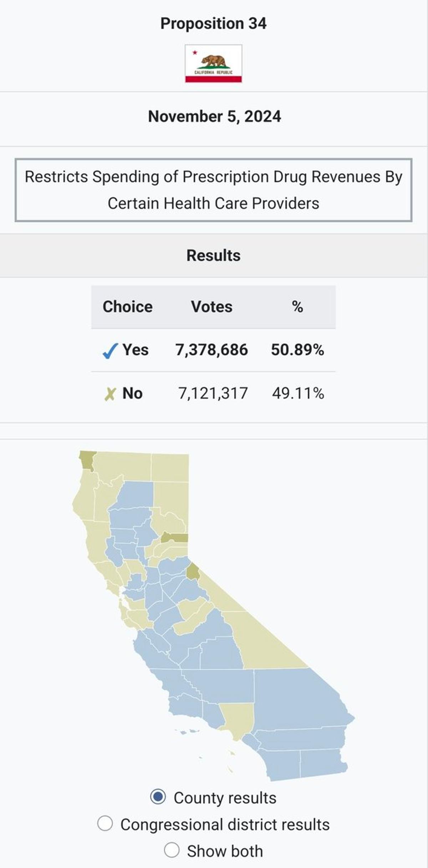The image size is (428, 868).
Task: Click the blue Yes checkmark icon
Action: click(x=110, y=351)
